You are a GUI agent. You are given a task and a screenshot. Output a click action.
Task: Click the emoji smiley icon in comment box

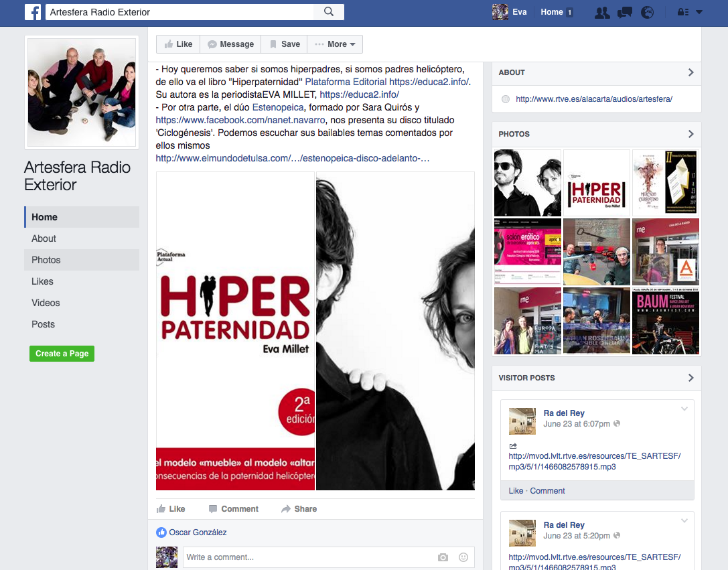click(x=463, y=557)
